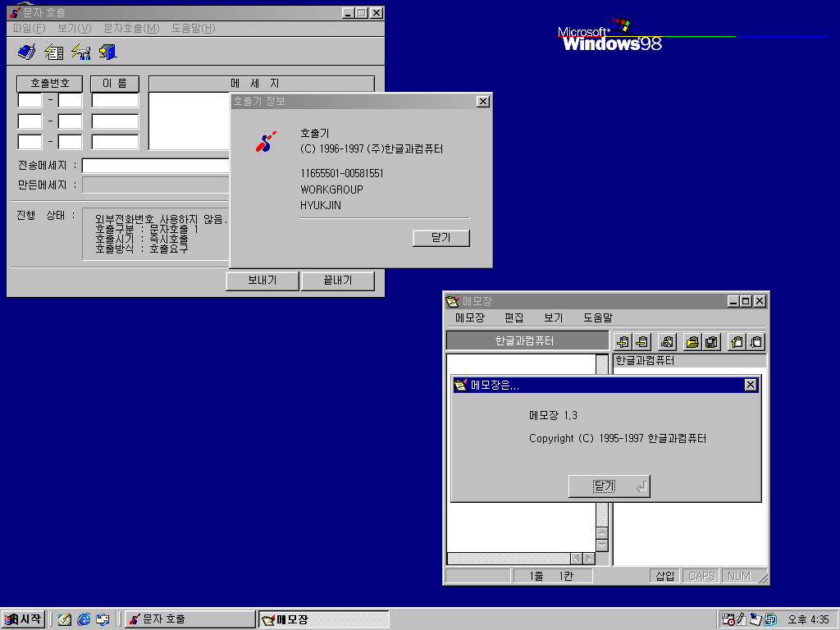Open 문자호출(M) menu
The height and width of the screenshot is (630, 840).
131,29
